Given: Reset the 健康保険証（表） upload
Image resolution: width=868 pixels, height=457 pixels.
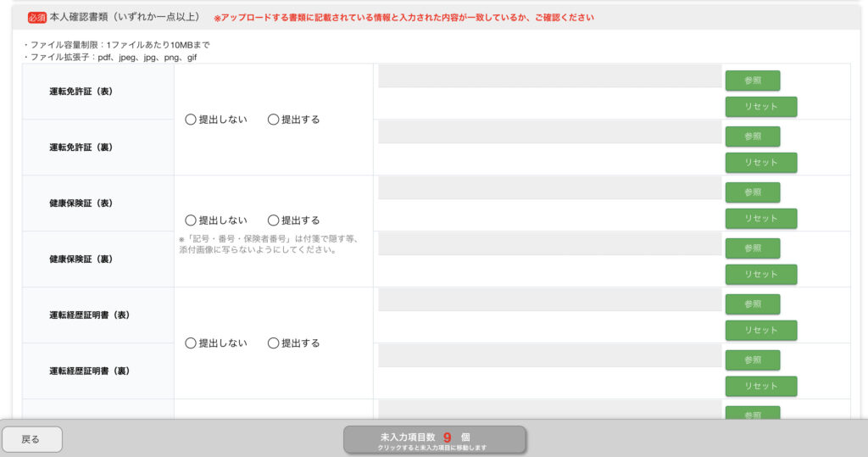Looking at the screenshot, I should click(x=760, y=219).
